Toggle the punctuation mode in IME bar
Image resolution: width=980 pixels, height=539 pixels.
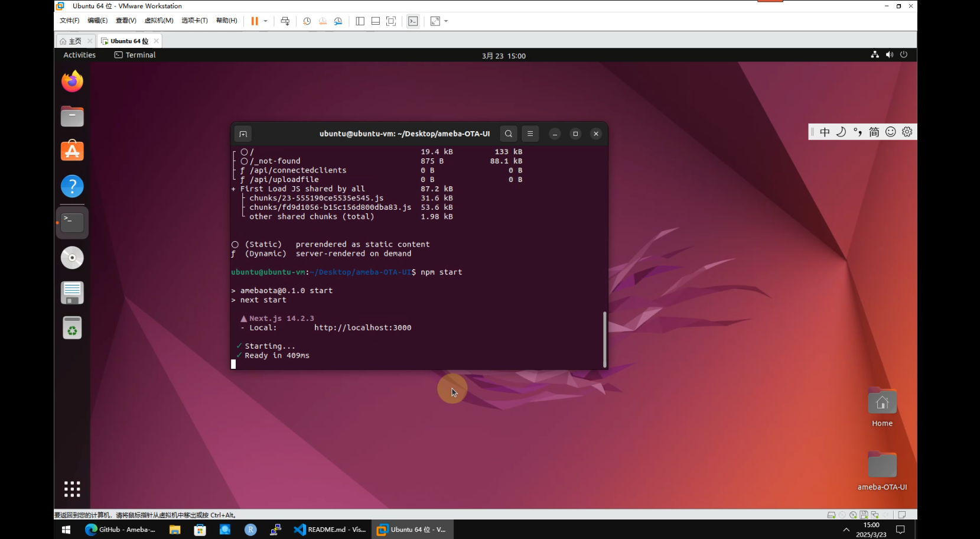click(858, 132)
